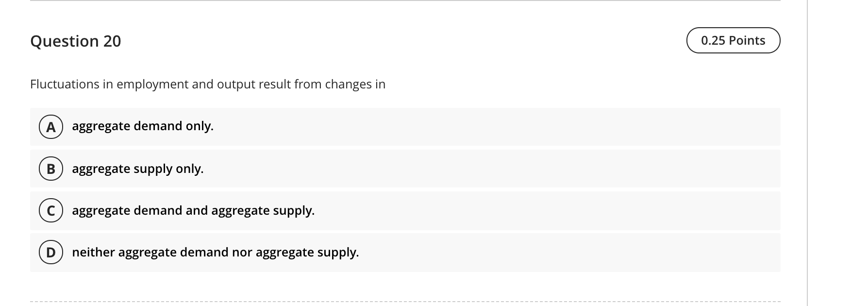This screenshot has width=868, height=306.
Task: Click the 0.25 Points badge
Action: pos(733,40)
